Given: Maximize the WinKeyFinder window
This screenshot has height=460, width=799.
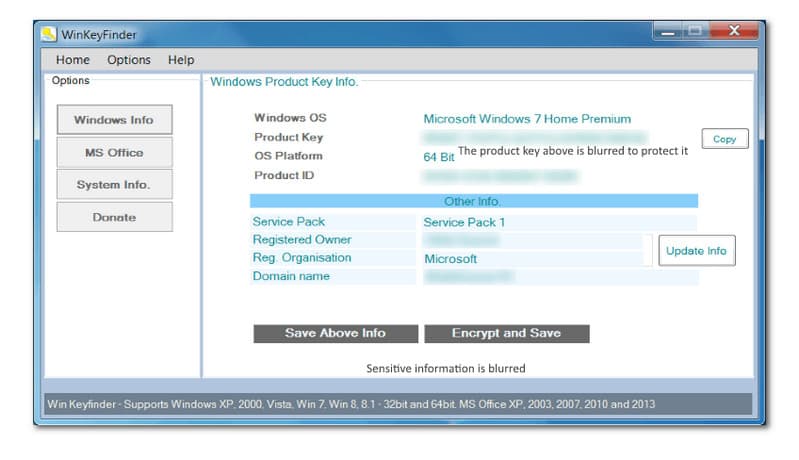Looking at the screenshot, I should [695, 32].
